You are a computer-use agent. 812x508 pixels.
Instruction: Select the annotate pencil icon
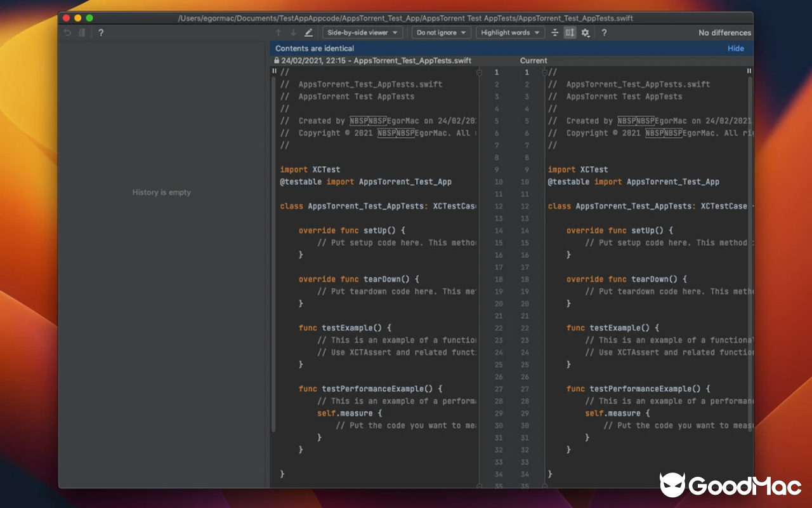click(x=308, y=32)
